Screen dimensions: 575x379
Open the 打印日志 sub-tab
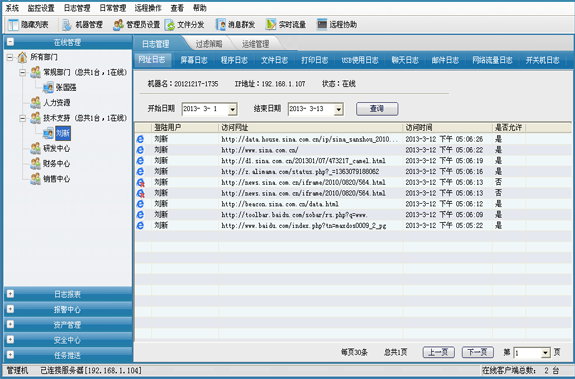315,60
